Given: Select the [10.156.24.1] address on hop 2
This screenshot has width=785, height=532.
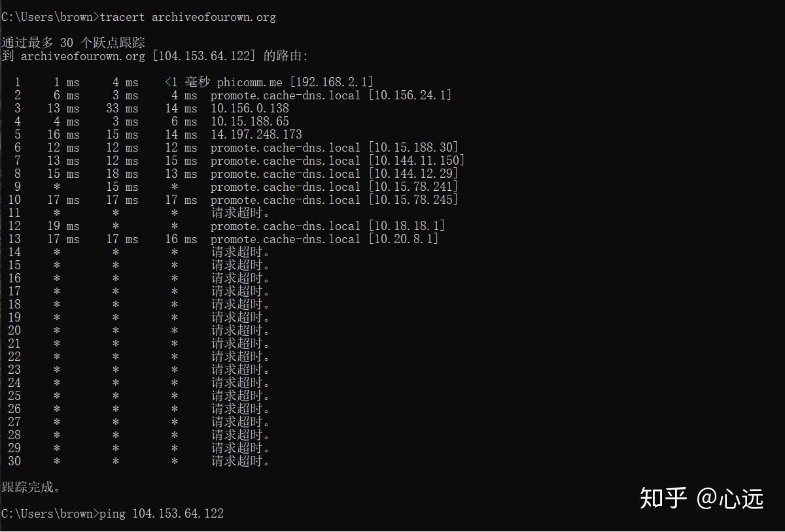Looking at the screenshot, I should (410, 95).
